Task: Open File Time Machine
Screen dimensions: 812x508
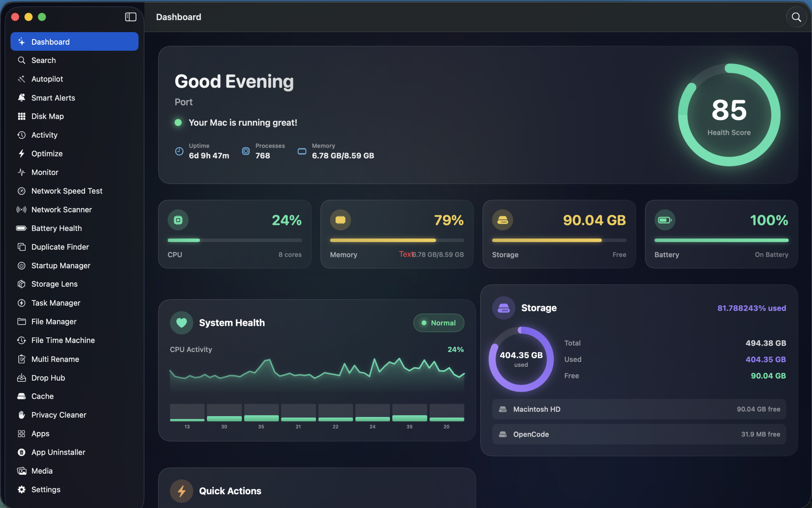Action: coord(75,340)
